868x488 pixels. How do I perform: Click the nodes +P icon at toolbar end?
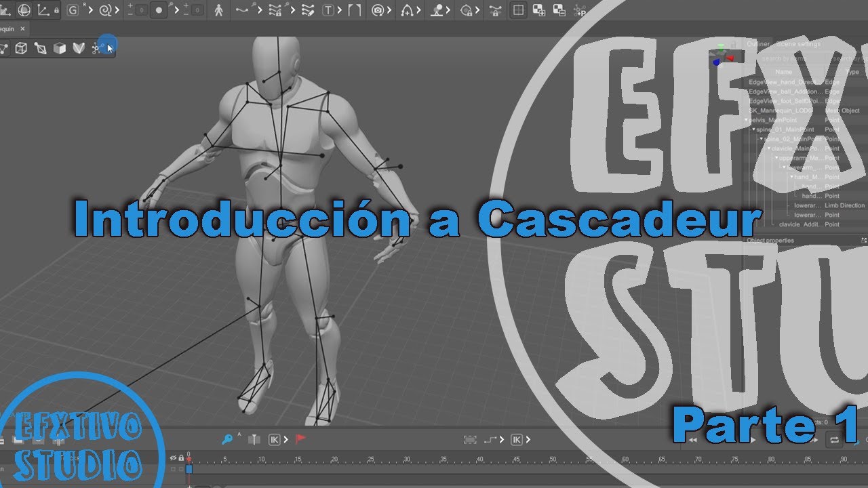click(580, 10)
